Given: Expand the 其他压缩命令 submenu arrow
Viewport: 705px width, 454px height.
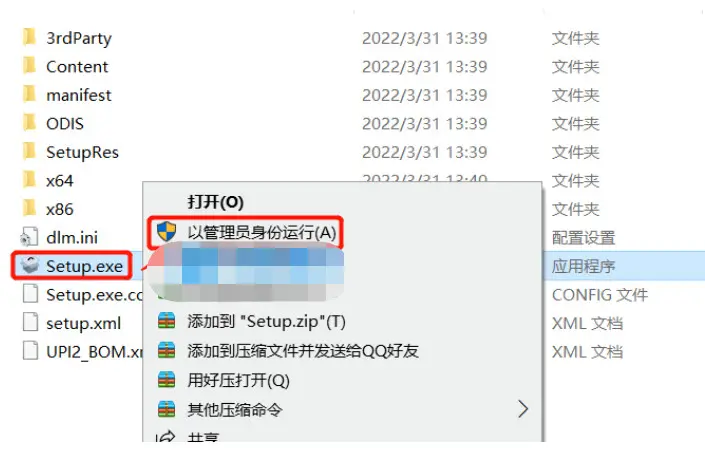Looking at the screenshot, I should coord(522,409).
